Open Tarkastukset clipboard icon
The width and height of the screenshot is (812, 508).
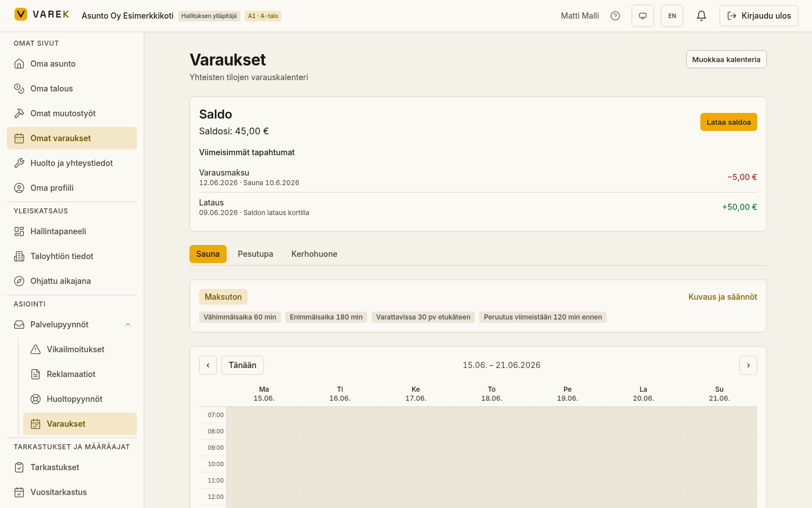point(19,467)
